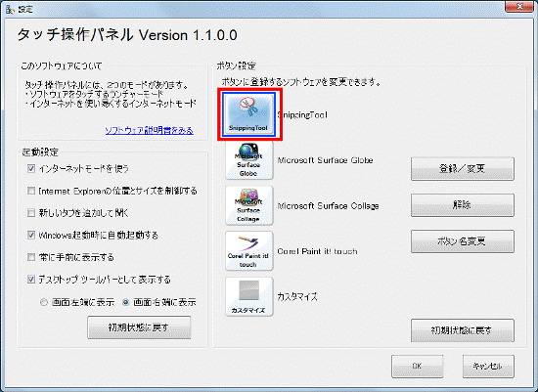538x392 pixels.
Task: Select the Corel Paint it! touch icon
Action: (248, 250)
